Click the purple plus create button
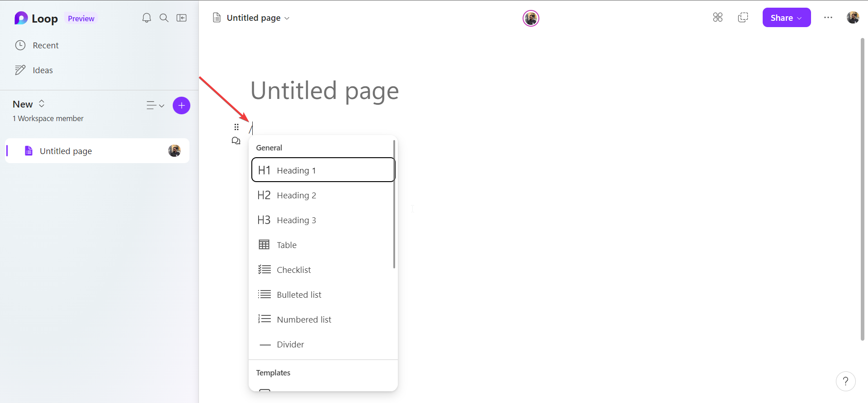 pyautogui.click(x=181, y=106)
